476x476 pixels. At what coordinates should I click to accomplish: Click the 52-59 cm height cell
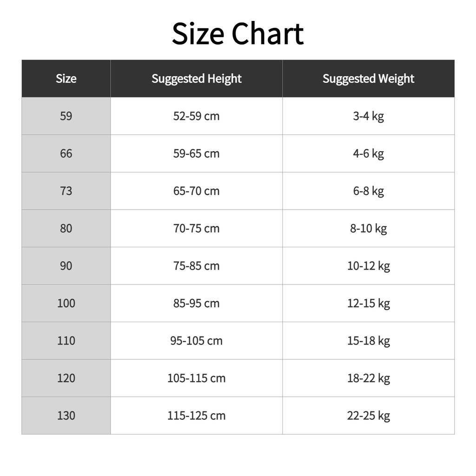[196, 116]
